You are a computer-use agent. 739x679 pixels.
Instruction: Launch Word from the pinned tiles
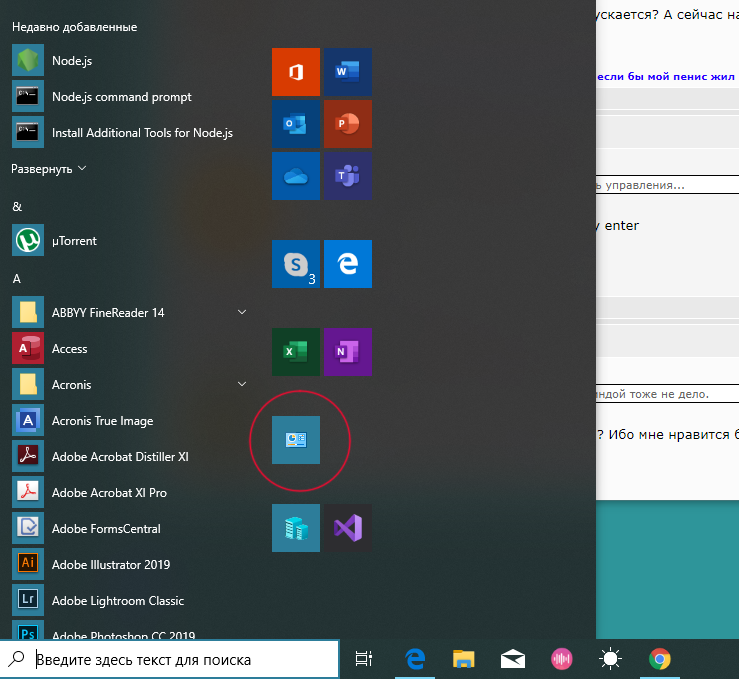coord(348,72)
